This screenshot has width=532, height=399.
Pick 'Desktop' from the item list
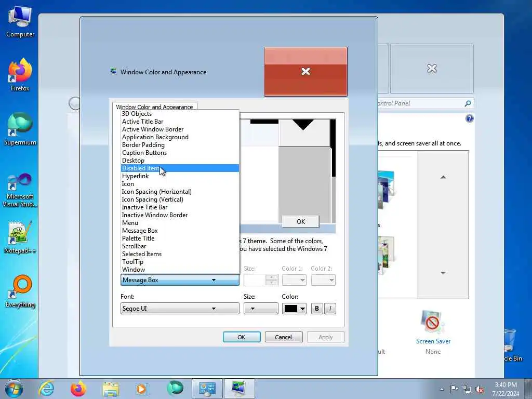click(180, 161)
